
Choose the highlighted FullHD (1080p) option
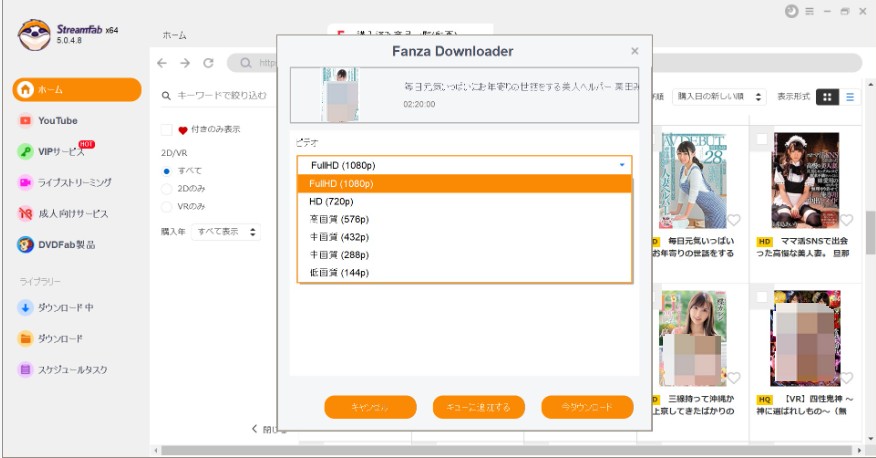pos(464,184)
